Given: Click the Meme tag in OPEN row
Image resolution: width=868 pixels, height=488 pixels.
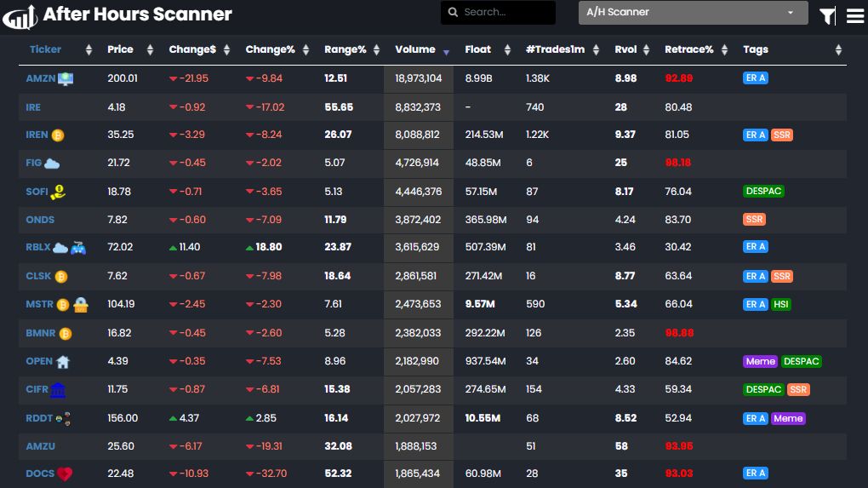Looking at the screenshot, I should pos(760,361).
